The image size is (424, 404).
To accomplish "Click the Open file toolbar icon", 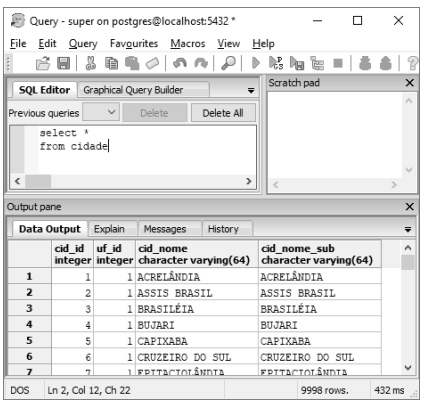I will tap(43, 63).
